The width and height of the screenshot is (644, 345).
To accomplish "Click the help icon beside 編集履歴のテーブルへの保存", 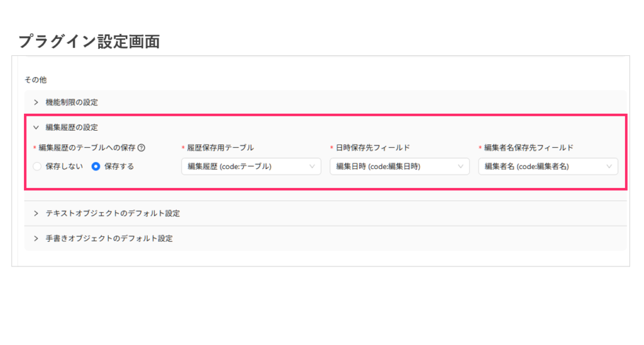I will pos(142,148).
